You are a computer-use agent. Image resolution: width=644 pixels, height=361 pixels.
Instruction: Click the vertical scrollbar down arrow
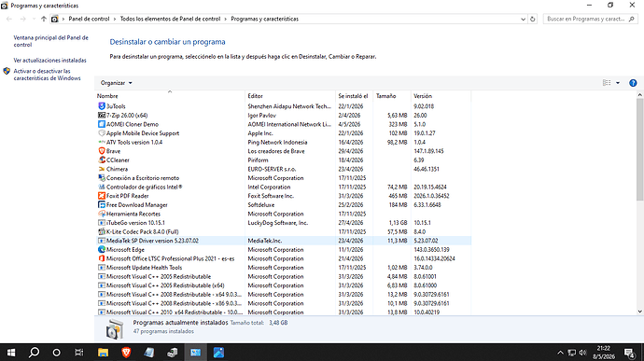click(639, 312)
